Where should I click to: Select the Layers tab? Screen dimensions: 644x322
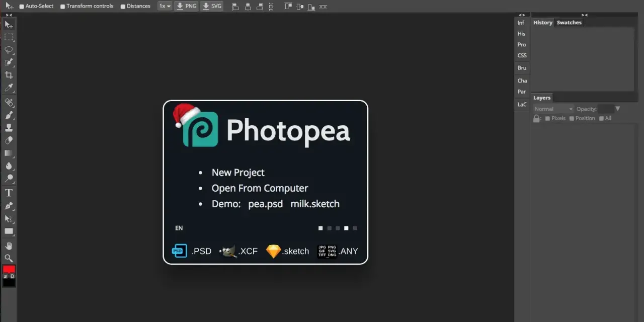[x=542, y=98]
